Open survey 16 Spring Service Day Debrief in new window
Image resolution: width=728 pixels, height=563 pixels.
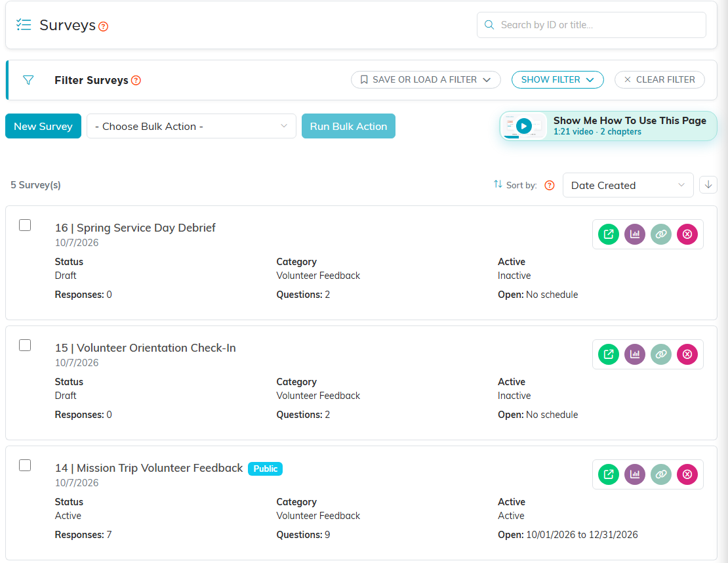point(608,234)
